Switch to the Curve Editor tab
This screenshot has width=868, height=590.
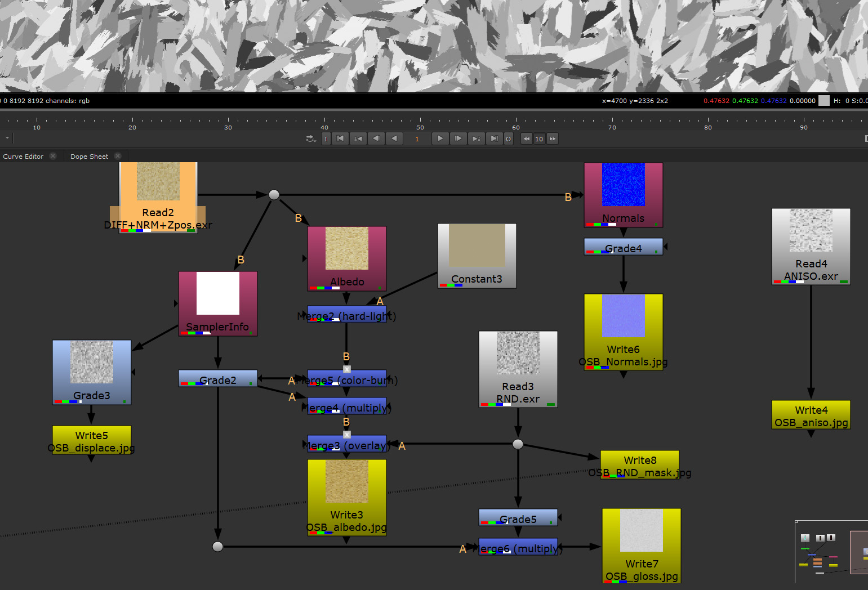pos(23,157)
